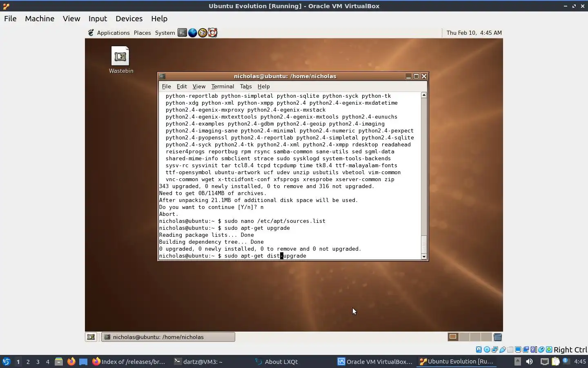Expand the guest Applications menu
588x368 pixels.
[113, 33]
